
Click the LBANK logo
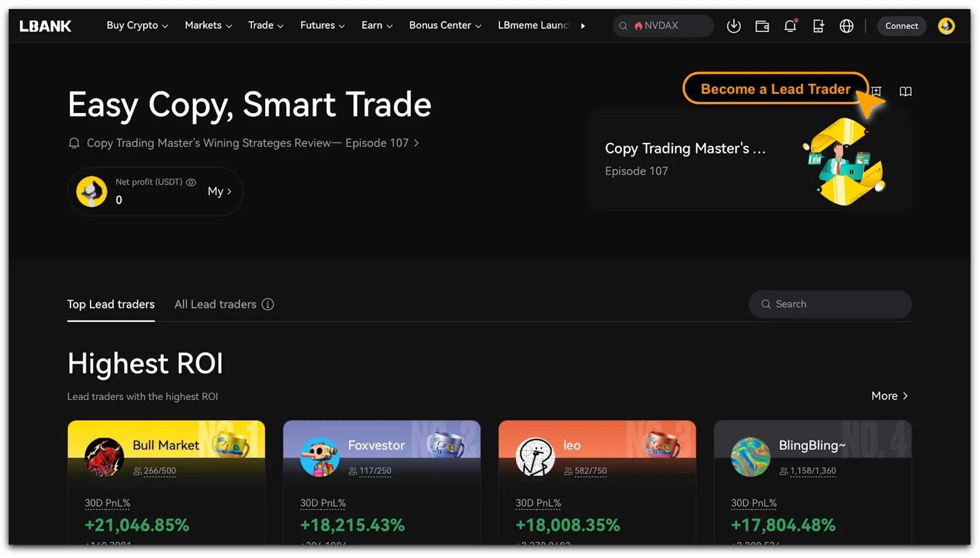(45, 26)
